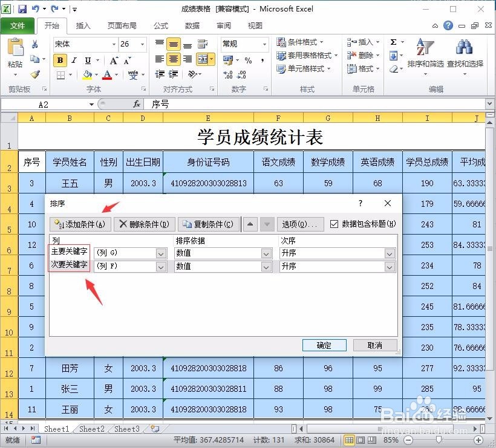Decrease decimal places icon
Screen dimensions: 496x448
tap(241, 74)
